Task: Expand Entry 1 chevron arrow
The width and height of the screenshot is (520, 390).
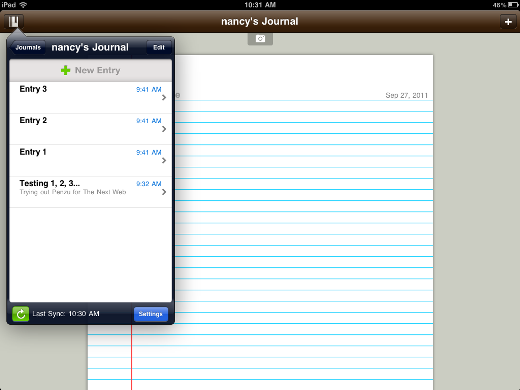Action: click(164, 160)
